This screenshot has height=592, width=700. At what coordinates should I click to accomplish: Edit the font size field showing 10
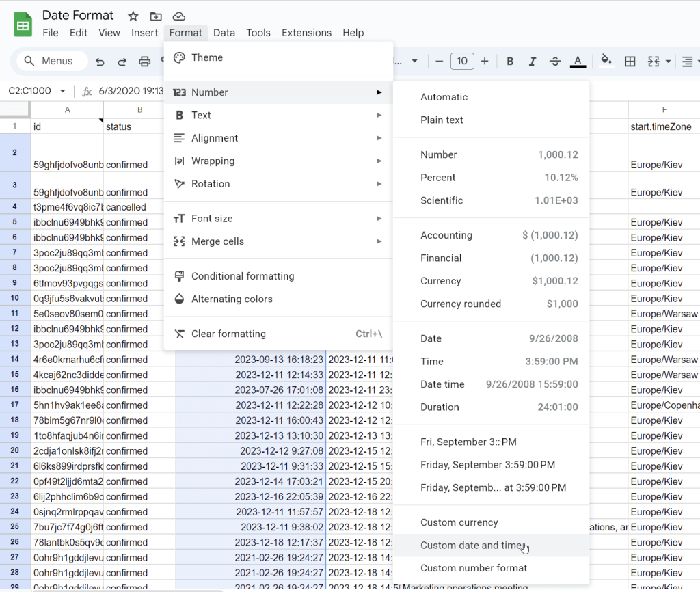coord(462,61)
